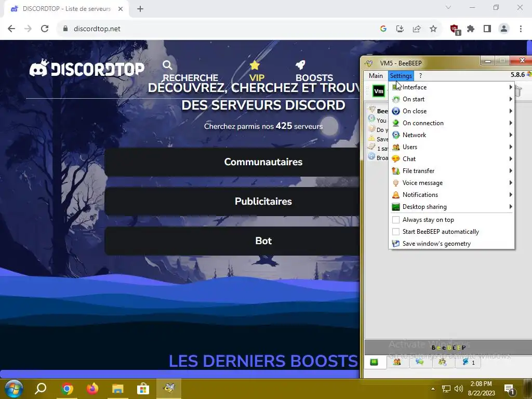Open Firefox from the taskbar
532x399 pixels.
click(x=92, y=389)
